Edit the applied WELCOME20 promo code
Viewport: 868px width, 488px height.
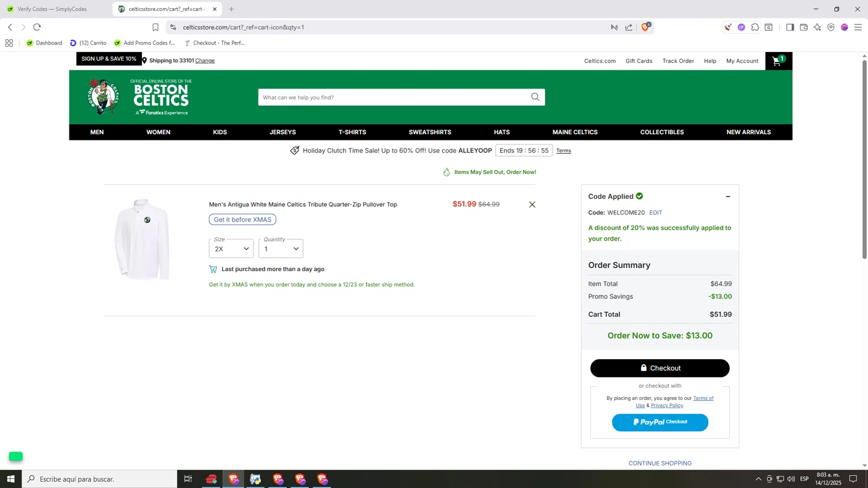pos(656,213)
